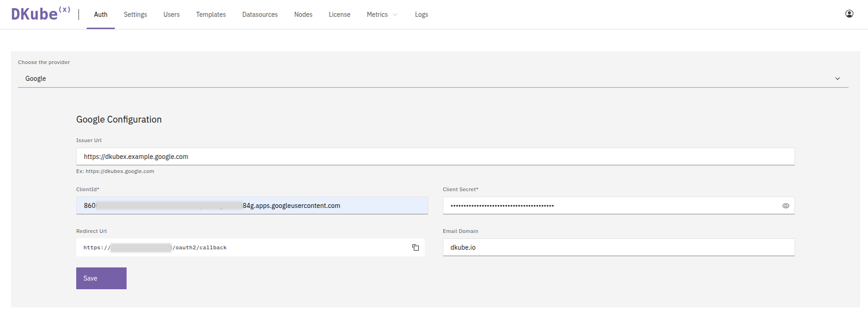Open the user account profile icon

point(849,14)
